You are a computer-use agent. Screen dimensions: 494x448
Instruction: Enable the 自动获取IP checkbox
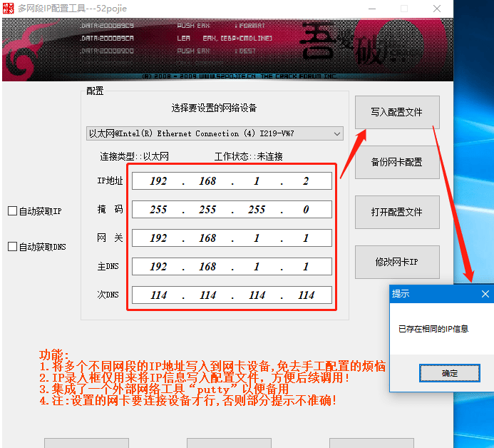tap(12, 211)
